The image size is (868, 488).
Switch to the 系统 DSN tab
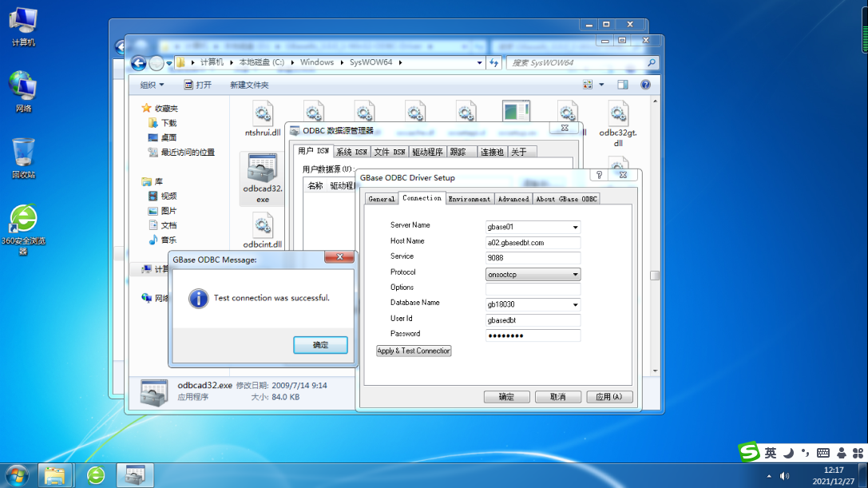pos(351,152)
